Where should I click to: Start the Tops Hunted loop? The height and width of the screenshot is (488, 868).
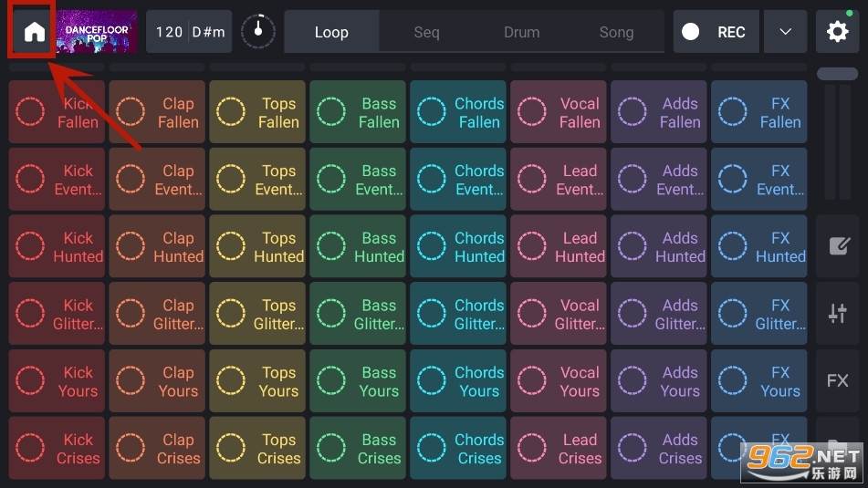(x=257, y=246)
